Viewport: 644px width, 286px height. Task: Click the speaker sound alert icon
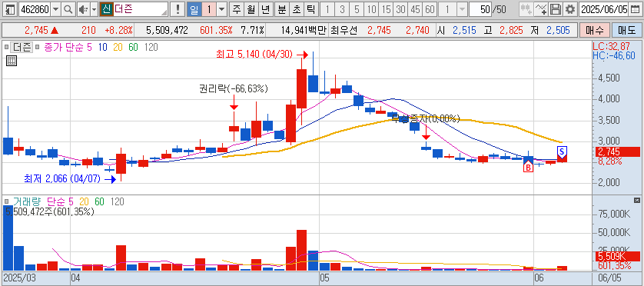pos(83,9)
